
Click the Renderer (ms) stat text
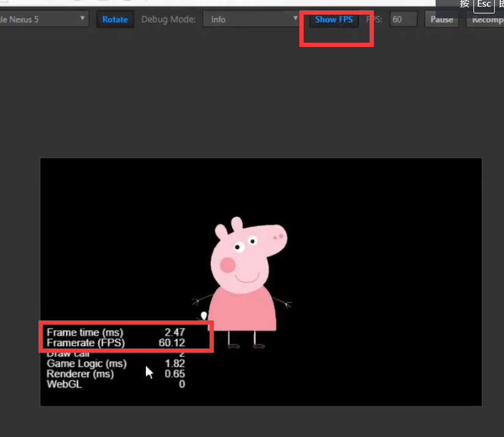80,374
